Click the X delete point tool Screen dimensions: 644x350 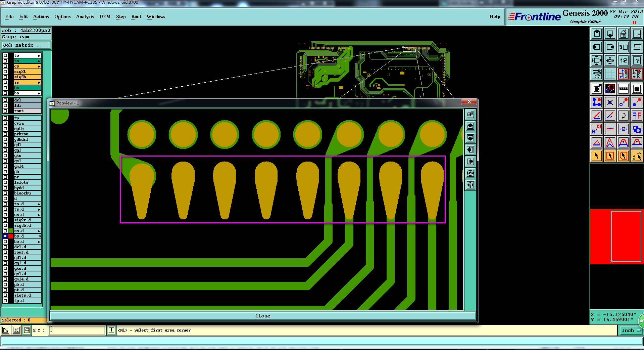(x=610, y=102)
